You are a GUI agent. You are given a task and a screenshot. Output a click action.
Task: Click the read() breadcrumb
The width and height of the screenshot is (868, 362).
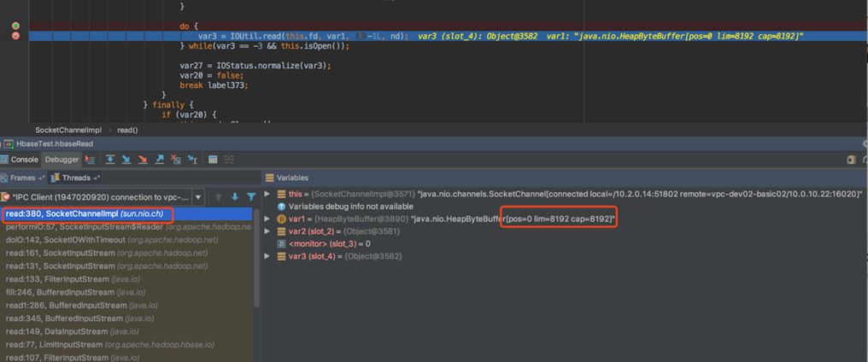point(128,130)
